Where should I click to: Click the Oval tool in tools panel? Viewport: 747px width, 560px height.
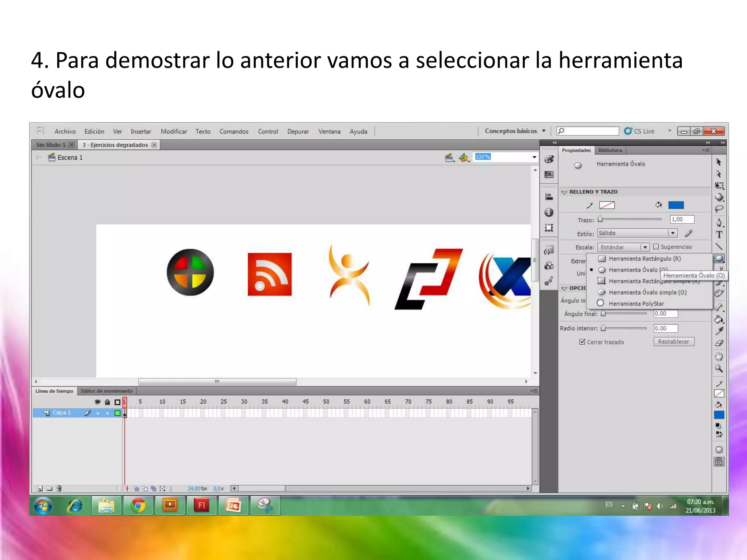(x=719, y=258)
